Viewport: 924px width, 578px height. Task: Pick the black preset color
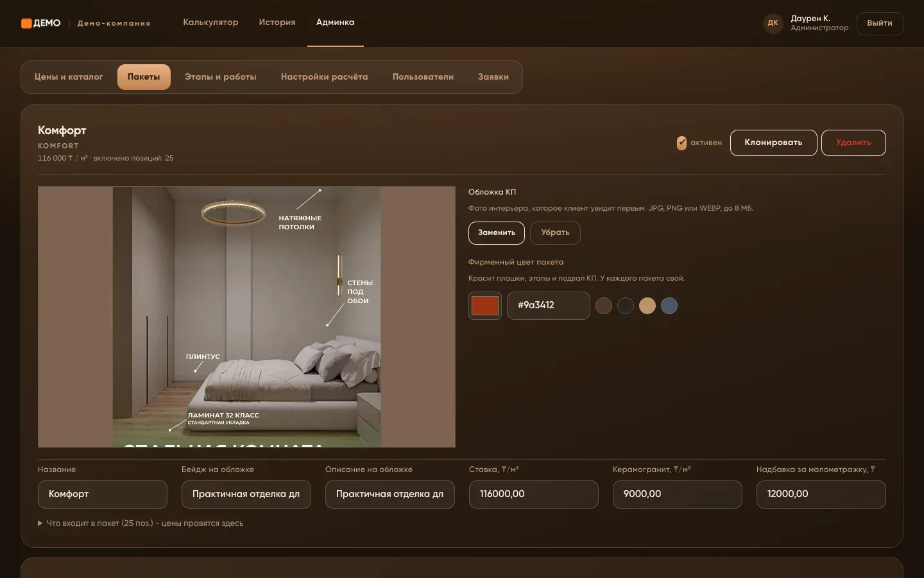point(626,306)
